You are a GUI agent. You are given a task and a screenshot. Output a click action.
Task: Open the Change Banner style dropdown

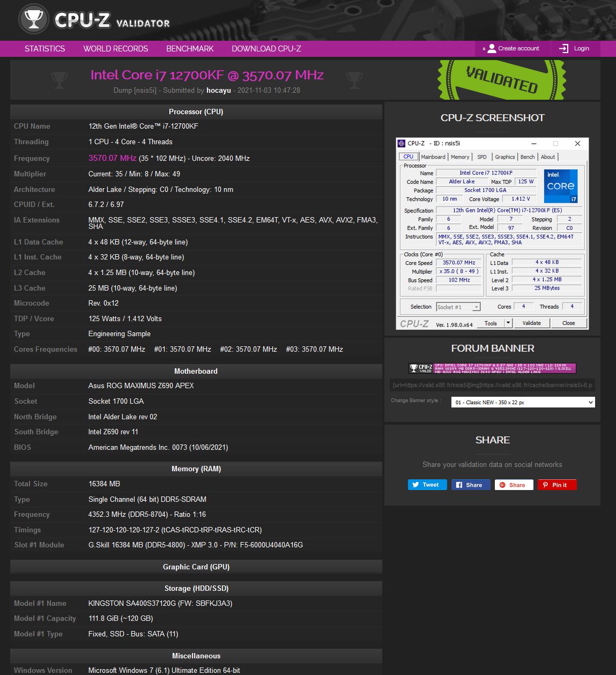[523, 402]
